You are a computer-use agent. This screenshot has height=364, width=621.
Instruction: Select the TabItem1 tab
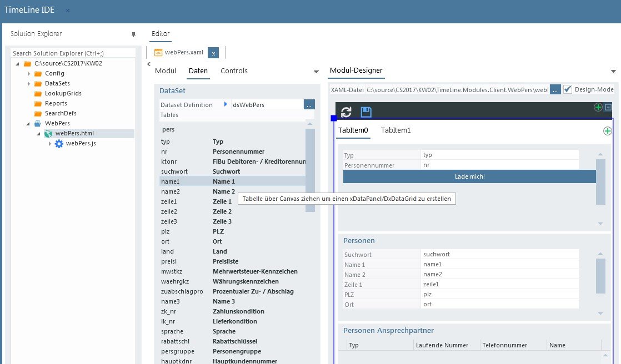pos(395,130)
